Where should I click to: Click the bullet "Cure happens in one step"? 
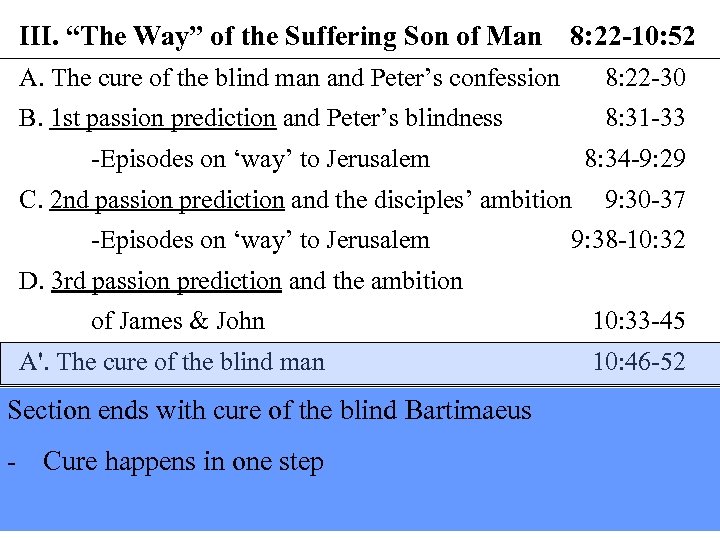(x=183, y=462)
